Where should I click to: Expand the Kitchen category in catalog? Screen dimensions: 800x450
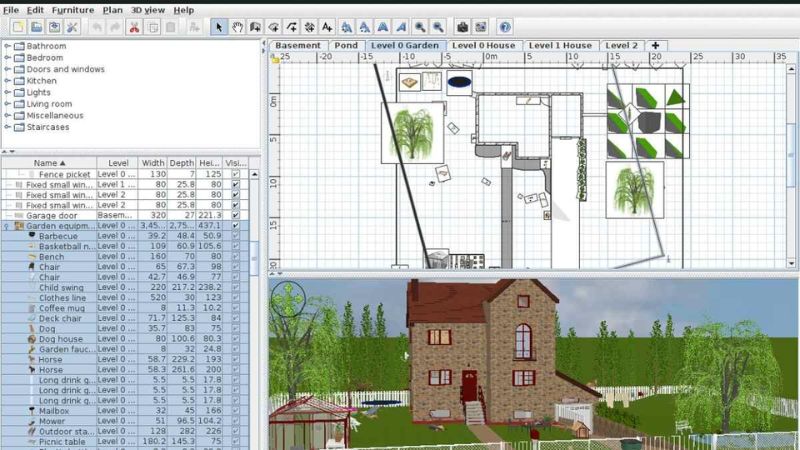pyautogui.click(x=8, y=81)
